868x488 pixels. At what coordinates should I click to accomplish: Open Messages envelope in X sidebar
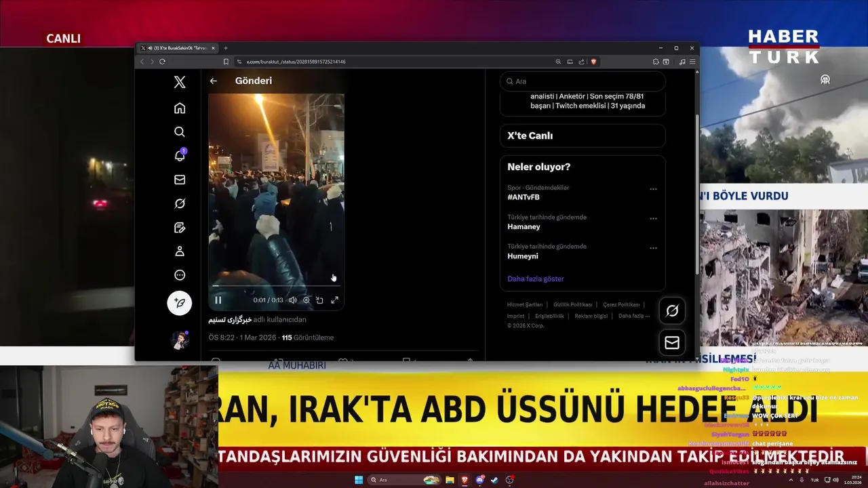pyautogui.click(x=180, y=180)
